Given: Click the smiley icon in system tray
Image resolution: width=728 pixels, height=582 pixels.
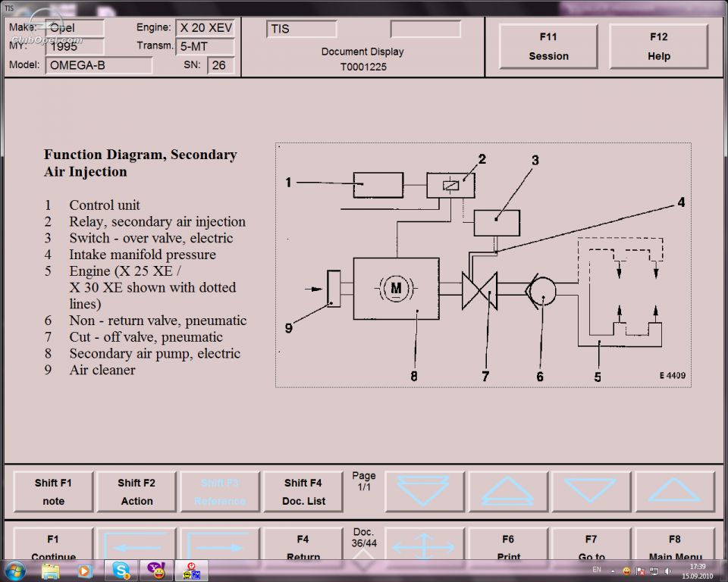Looking at the screenshot, I should [x=627, y=571].
